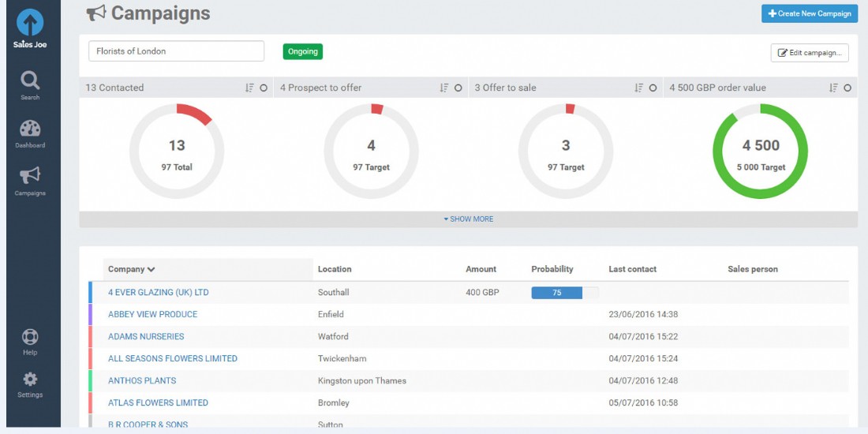Click the 3 Offer to sale donut chart
The image size is (868, 434).
click(x=566, y=152)
